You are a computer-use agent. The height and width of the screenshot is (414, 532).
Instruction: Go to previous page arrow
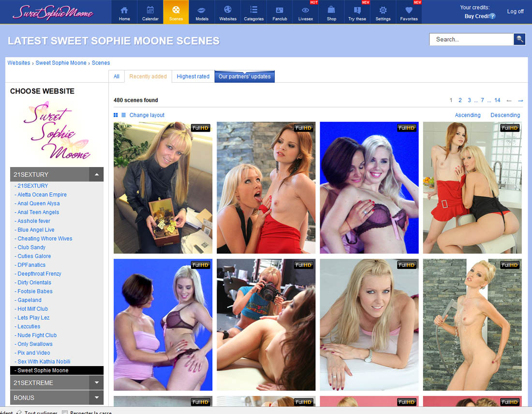[509, 101]
